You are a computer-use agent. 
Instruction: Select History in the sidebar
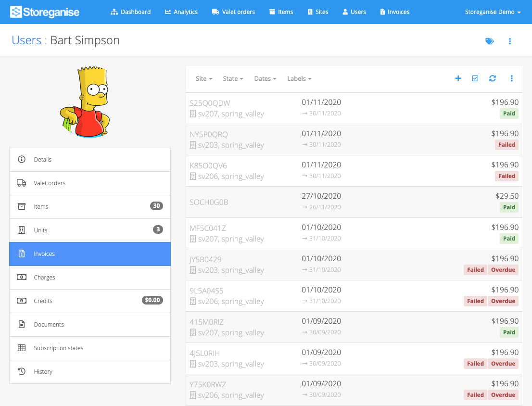[x=90, y=372]
